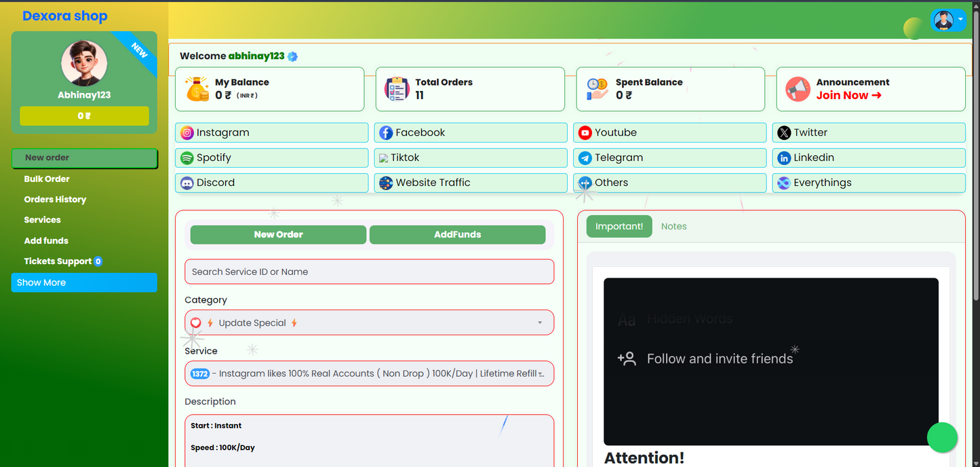Expand the Update Special category dropdown
The image size is (980, 467).
pyautogui.click(x=370, y=323)
